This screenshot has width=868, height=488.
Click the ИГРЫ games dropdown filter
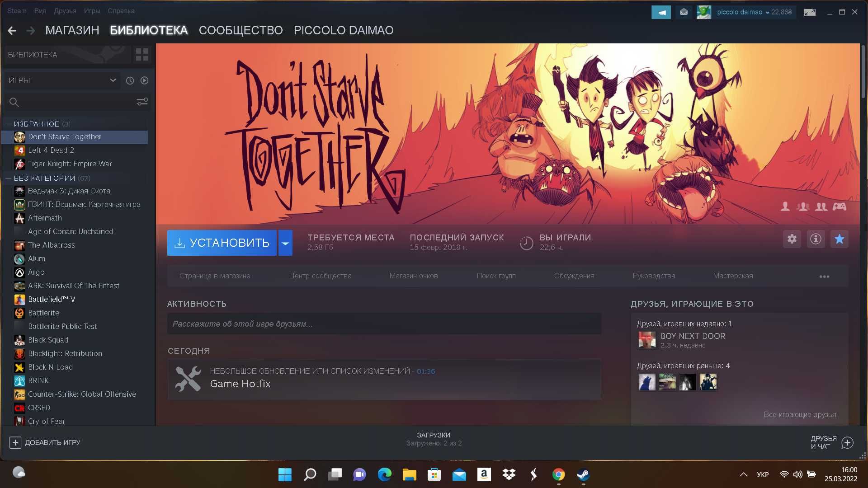60,80
